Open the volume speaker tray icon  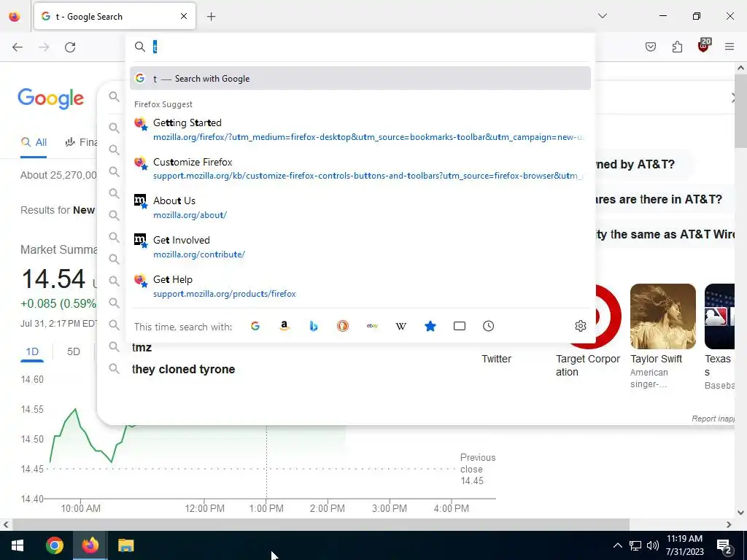tap(653, 545)
